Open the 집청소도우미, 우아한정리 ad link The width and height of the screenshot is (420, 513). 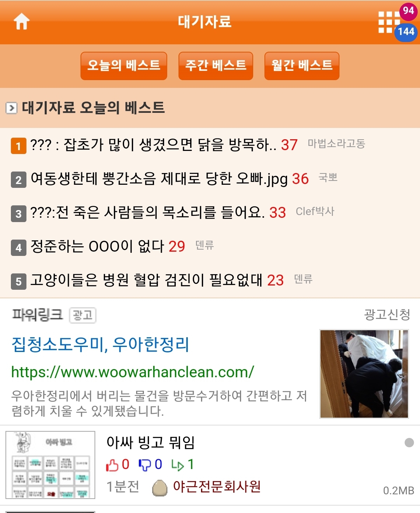pos(100,345)
